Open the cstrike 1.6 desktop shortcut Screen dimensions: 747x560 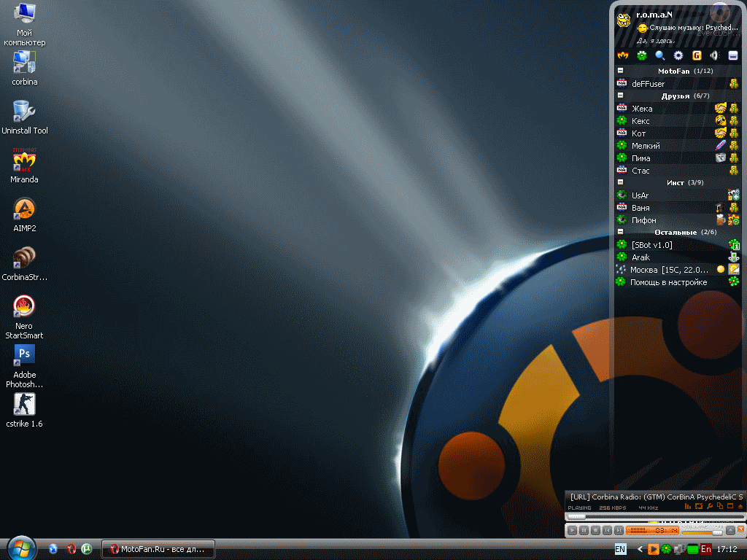coord(24,411)
